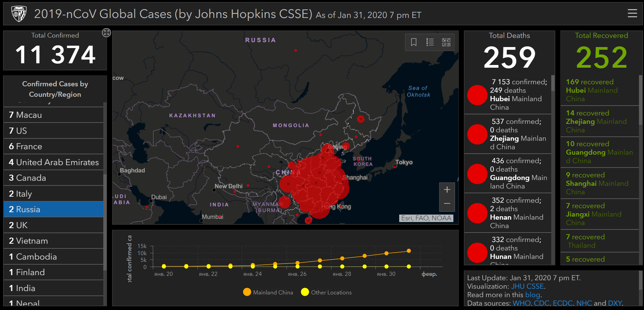Click the red circle beside Hunan entry
The image size is (644, 310).
click(477, 253)
